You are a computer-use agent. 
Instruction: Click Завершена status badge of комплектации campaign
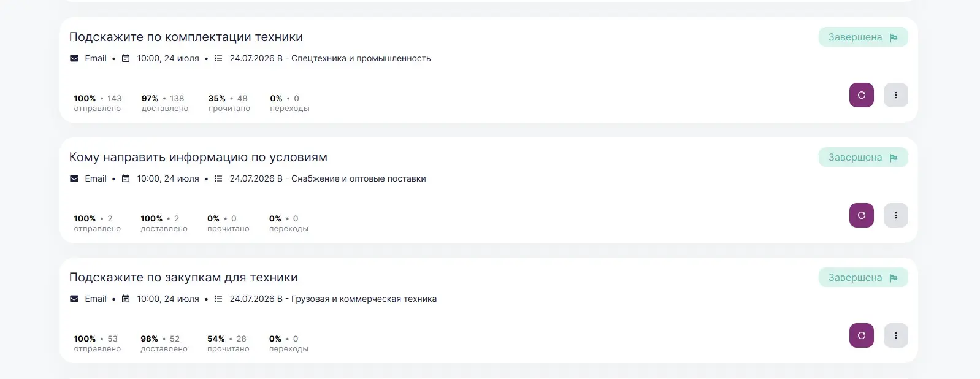pos(863,37)
